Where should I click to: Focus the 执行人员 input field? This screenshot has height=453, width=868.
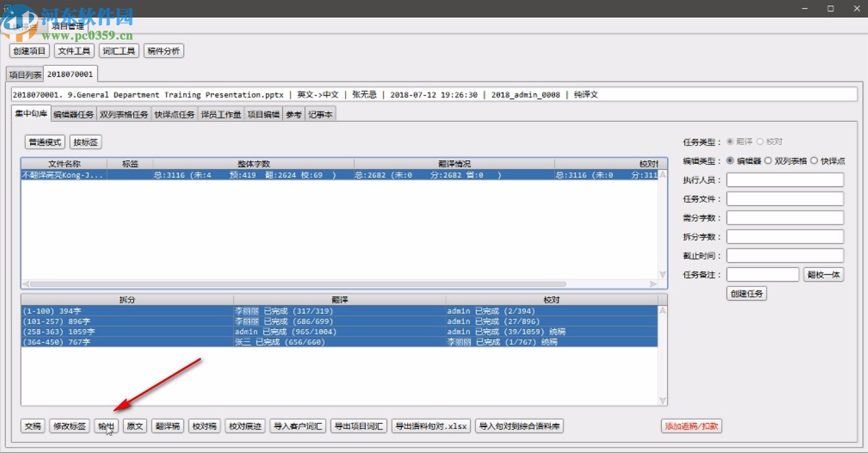[x=785, y=180]
